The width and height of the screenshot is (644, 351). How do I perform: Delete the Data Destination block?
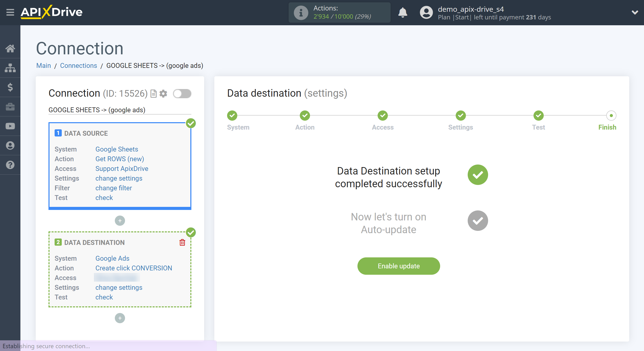pyautogui.click(x=182, y=242)
